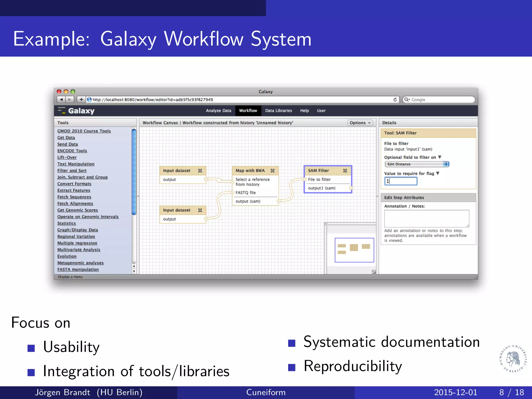Click the browser forward arrow button
Viewport: 532px width, 399px height.
[70, 99]
